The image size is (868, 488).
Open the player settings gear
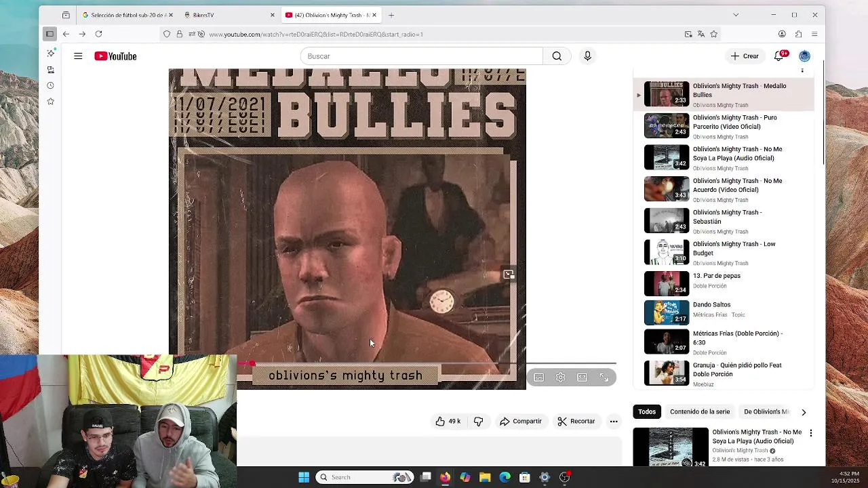pyautogui.click(x=561, y=378)
